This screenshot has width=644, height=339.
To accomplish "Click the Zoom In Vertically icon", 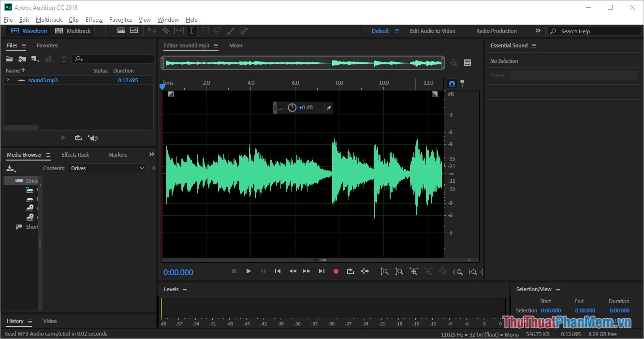I will pyautogui.click(x=385, y=271).
